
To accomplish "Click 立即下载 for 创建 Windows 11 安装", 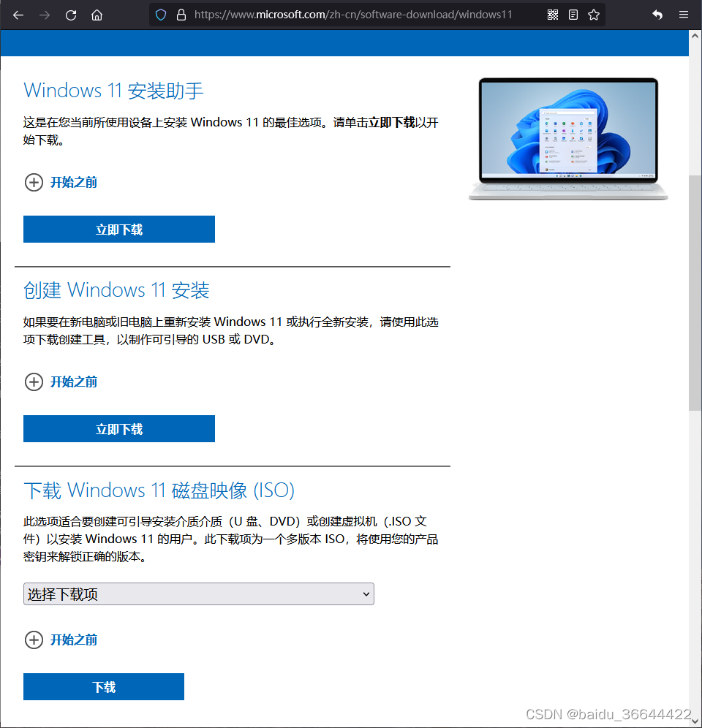I will coord(119,428).
